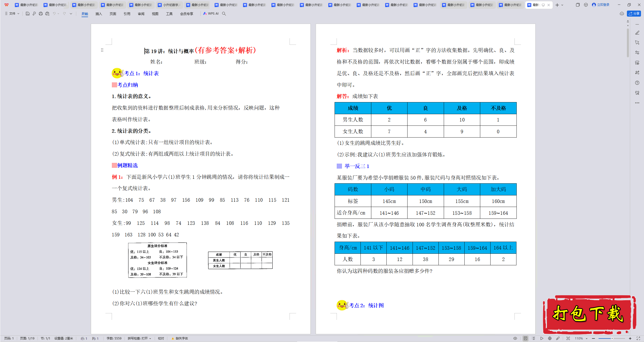Switch to outline view mode
This screenshot has height=342, width=644.
(533, 338)
